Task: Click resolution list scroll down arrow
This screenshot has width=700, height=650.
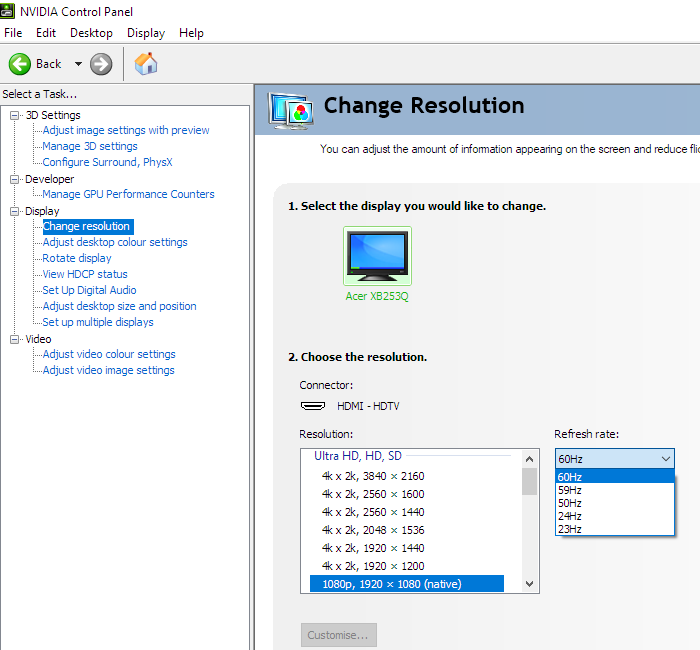Action: pyautogui.click(x=529, y=584)
